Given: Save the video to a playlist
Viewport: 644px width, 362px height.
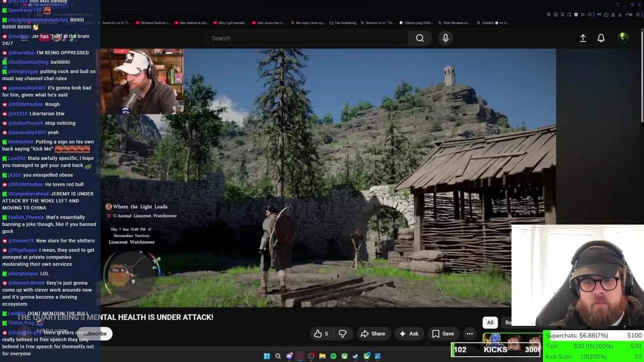Looking at the screenshot, I should tap(443, 334).
